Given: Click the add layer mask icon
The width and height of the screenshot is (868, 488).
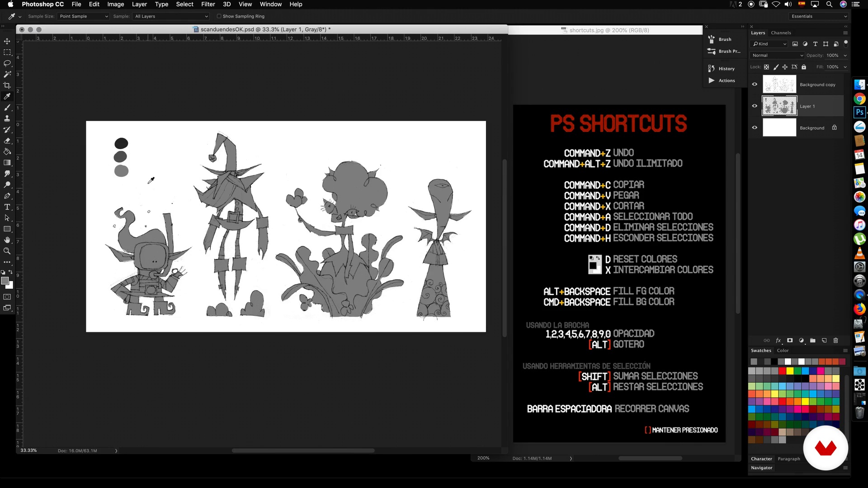Looking at the screenshot, I should (790, 340).
